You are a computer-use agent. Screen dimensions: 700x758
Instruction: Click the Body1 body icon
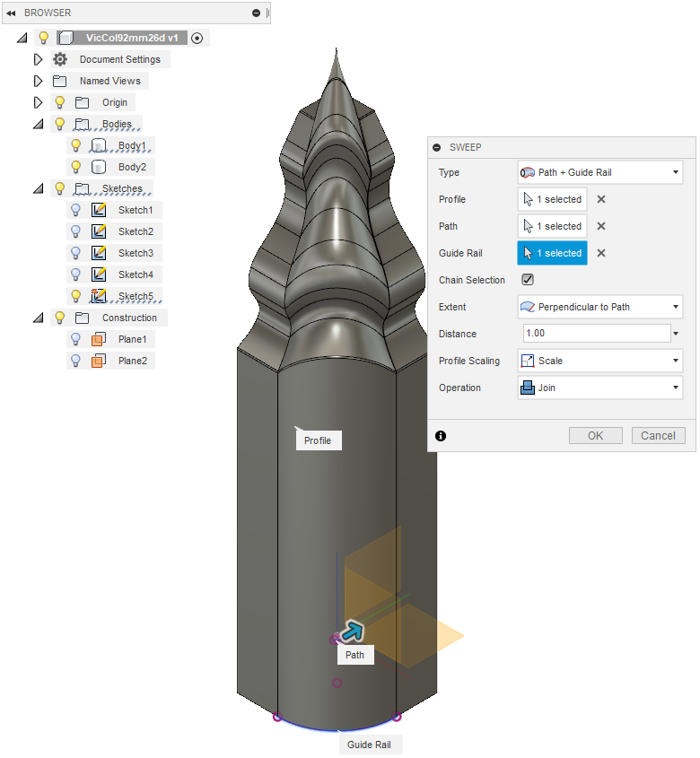[x=98, y=145]
